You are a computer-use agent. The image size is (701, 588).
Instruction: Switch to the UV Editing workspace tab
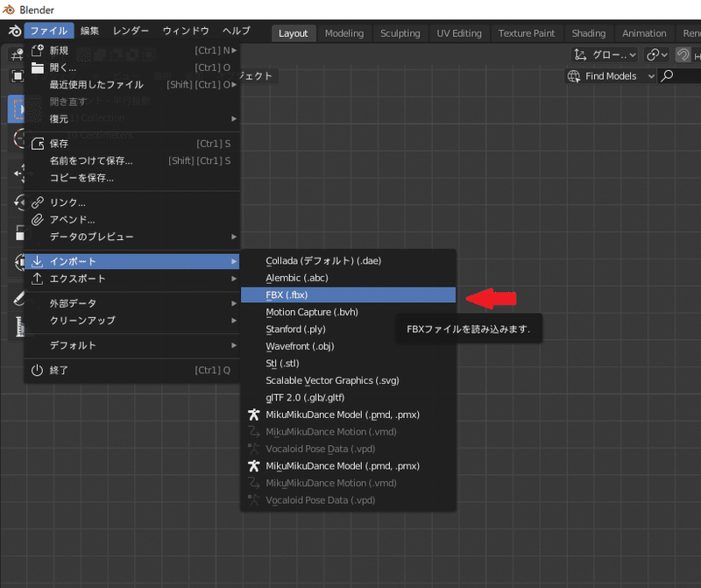(x=459, y=33)
